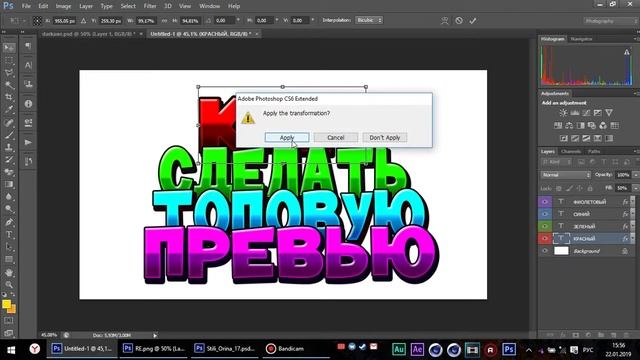Hide the ЗЕЛЕНЫЙ layer
640x360 pixels.
pos(544,226)
